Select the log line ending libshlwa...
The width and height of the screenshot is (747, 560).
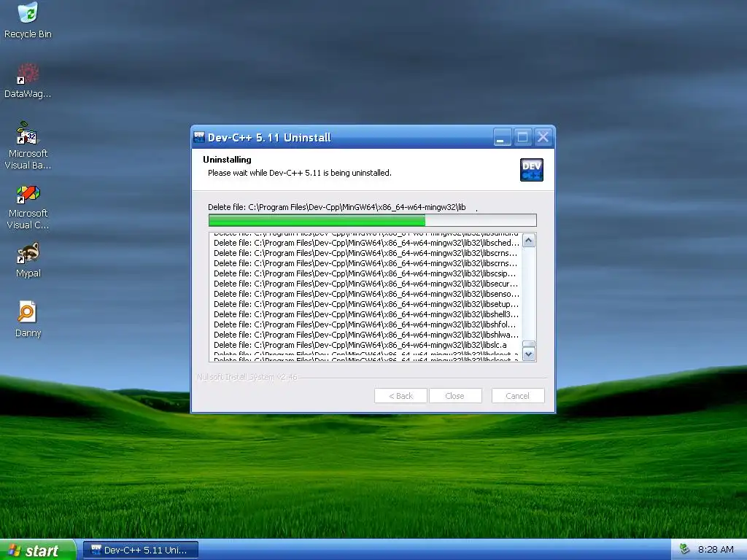[x=366, y=335]
